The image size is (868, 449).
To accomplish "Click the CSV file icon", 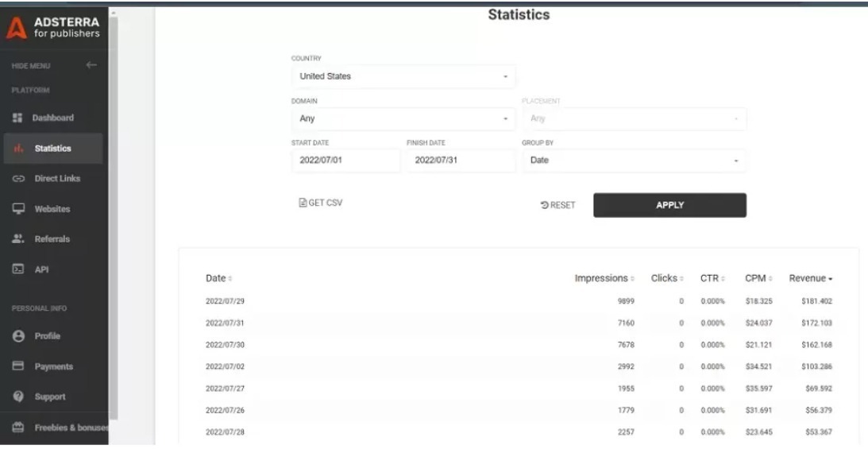I will 303,203.
